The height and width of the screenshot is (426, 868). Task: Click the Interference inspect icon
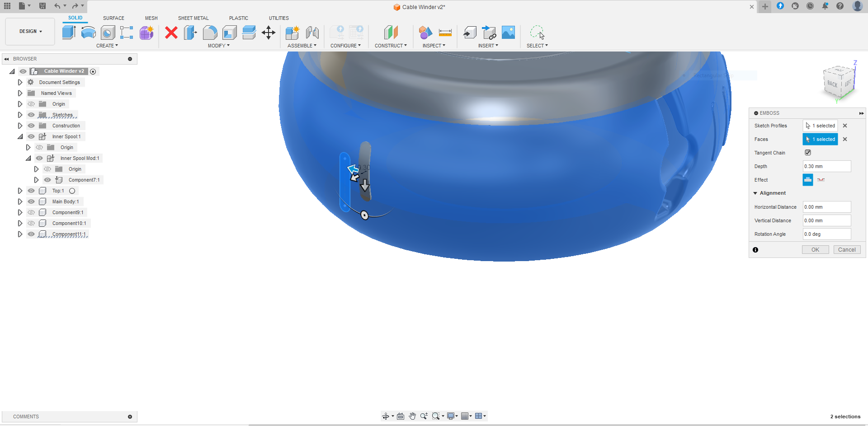point(425,33)
